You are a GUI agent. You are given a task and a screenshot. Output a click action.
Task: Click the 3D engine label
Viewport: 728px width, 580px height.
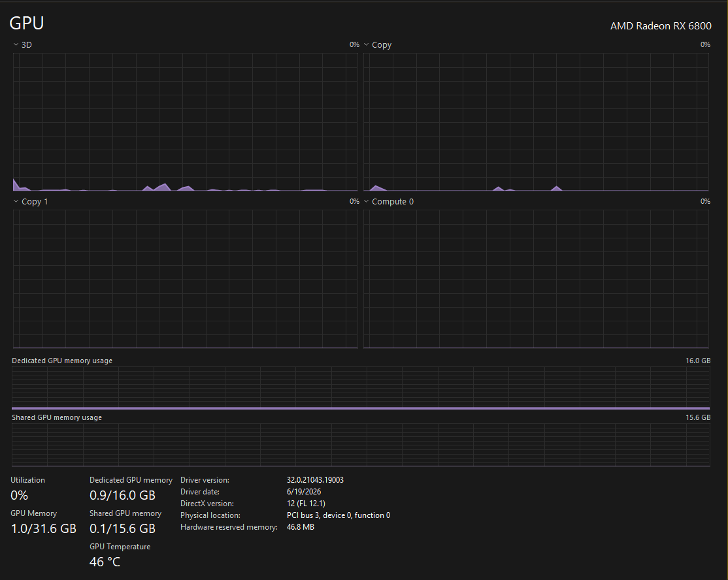[x=26, y=44]
